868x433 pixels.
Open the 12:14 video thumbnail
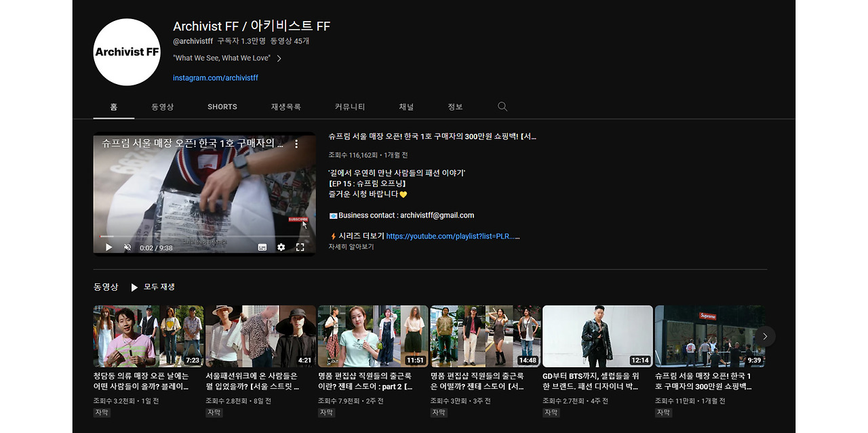click(597, 336)
